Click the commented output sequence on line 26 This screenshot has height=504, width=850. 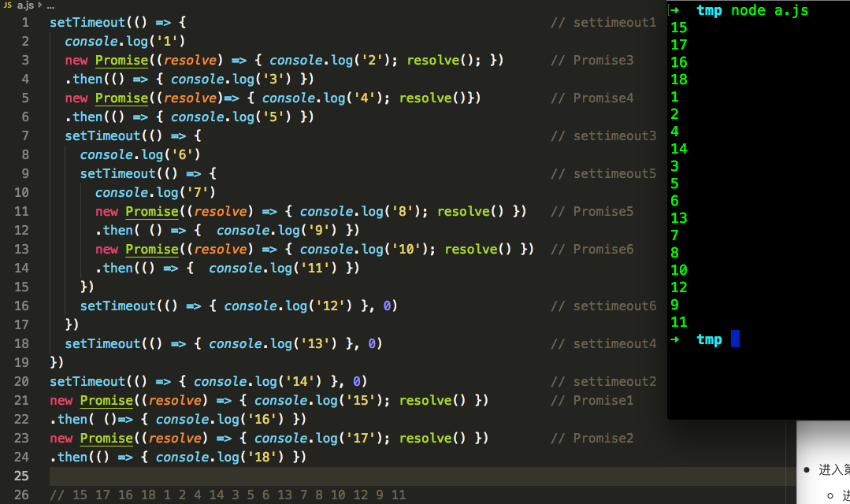coord(228,495)
